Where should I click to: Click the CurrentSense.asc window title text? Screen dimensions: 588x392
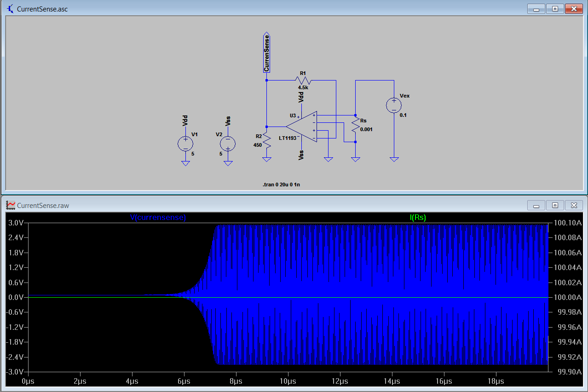(42, 9)
